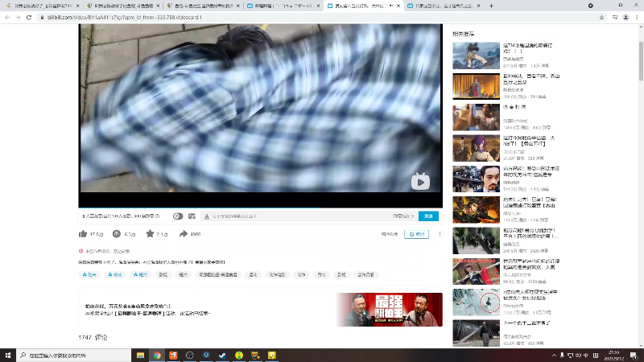
Task: Like the video with the thumbs-up icon
Action: (83, 234)
